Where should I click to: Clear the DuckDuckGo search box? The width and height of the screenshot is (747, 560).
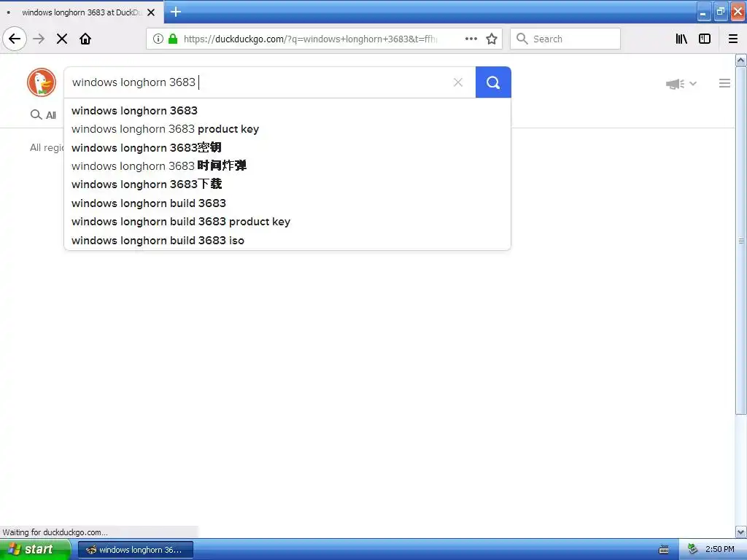click(458, 82)
